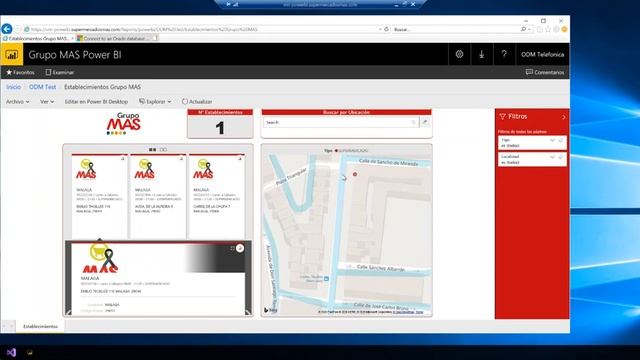Image resolution: width=640 pixels, height=360 pixels.
Task: Click the browser favorites star icon
Action: [x=548, y=29]
